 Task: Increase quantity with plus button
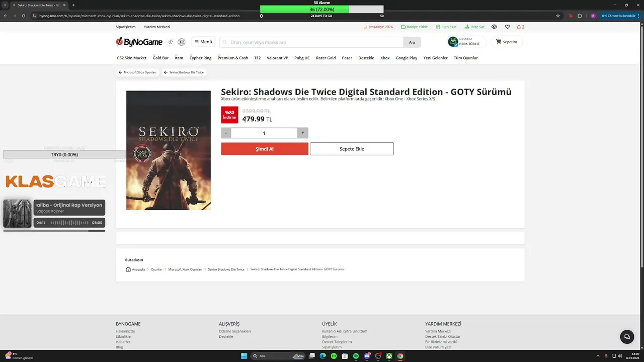[303, 133]
